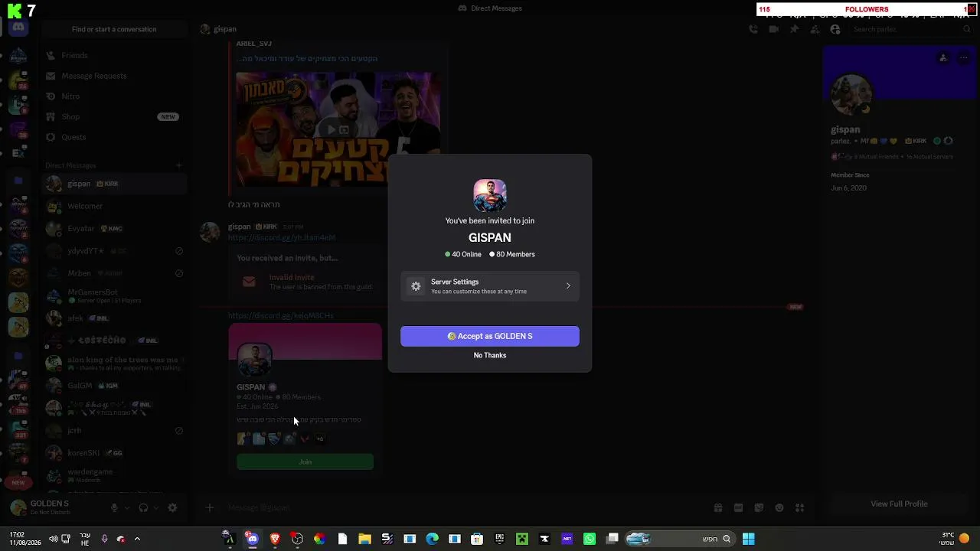This screenshot has width=980, height=551.
Task: Open user settings gear icon
Action: pyautogui.click(x=172, y=507)
